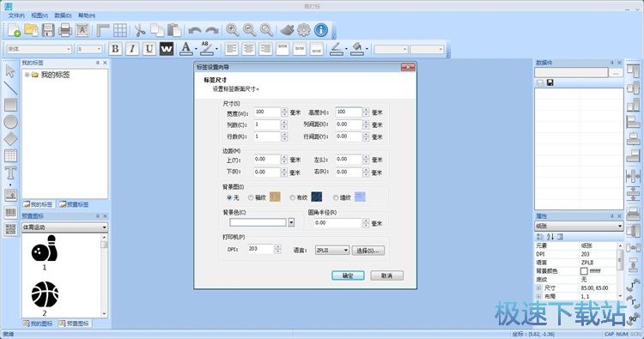
Task: Open the 帮助(H) menu
Action: click(87, 15)
